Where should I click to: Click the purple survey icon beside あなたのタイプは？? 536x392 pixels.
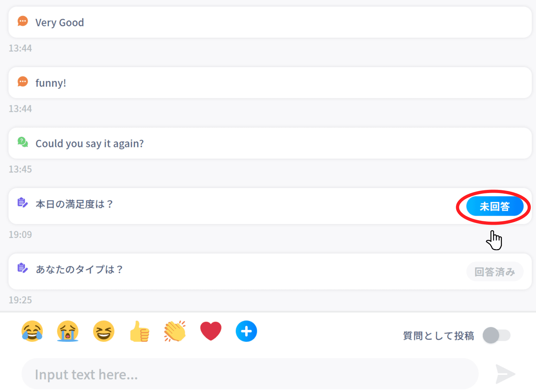point(22,268)
